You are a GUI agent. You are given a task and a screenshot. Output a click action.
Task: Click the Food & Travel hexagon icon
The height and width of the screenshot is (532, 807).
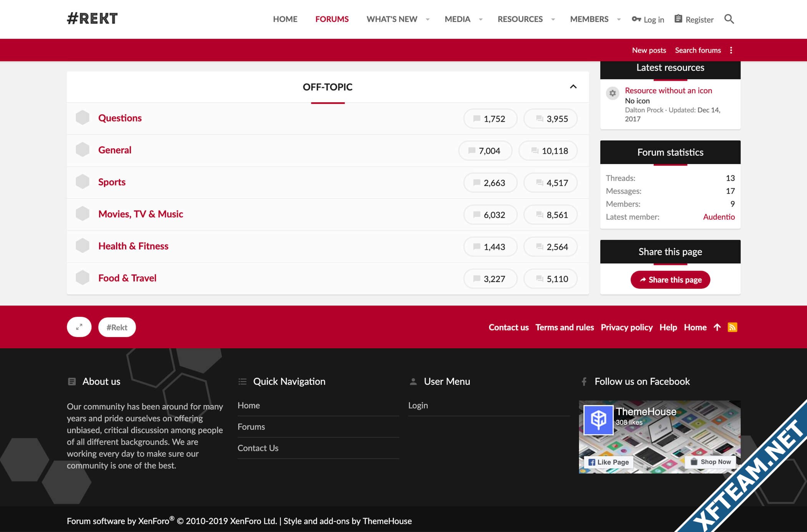coord(82,277)
